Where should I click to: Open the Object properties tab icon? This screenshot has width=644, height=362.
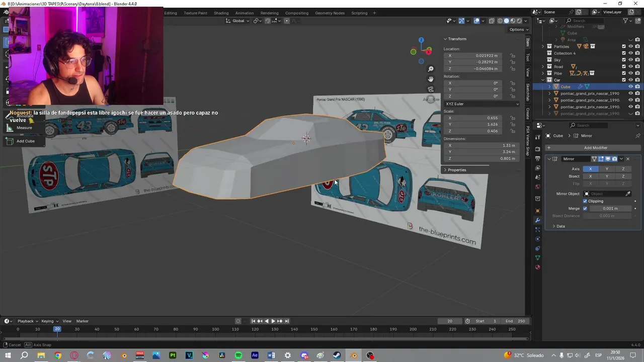click(537, 211)
